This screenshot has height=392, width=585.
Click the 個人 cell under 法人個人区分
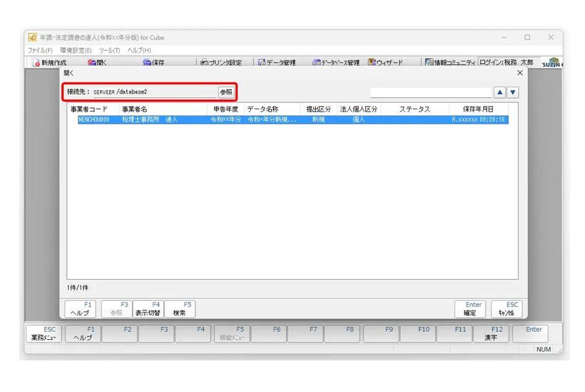358,120
